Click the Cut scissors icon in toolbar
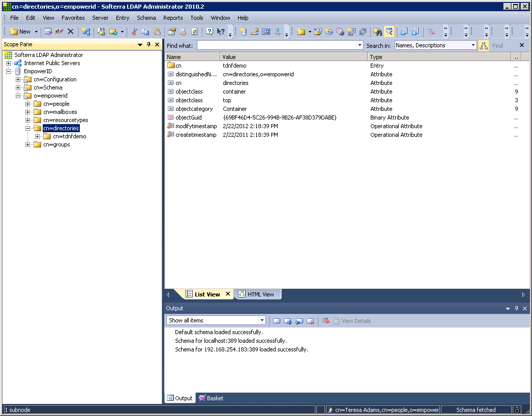Image resolution: width=532 pixels, height=416 pixels. pyautogui.click(x=134, y=32)
